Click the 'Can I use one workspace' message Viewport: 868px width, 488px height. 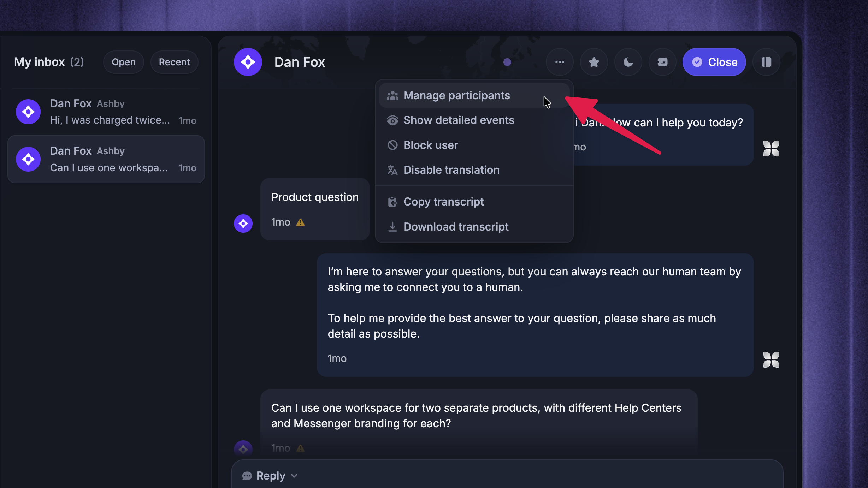479,422
